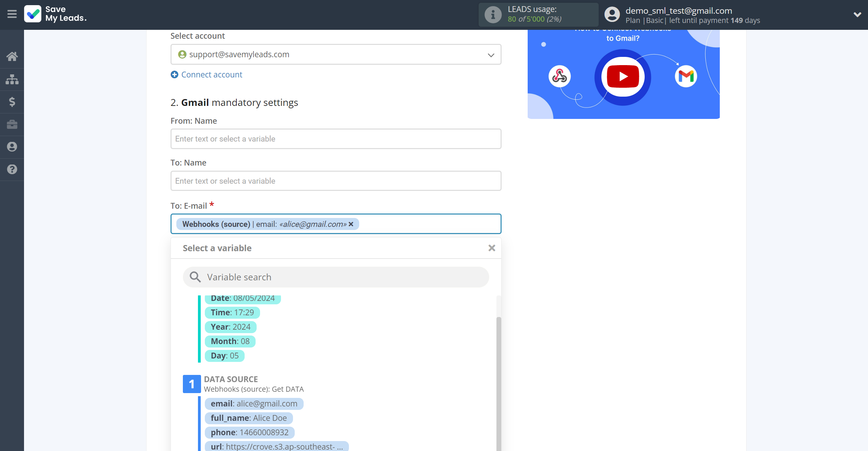
Task: Search variables using the search field
Action: (337, 277)
